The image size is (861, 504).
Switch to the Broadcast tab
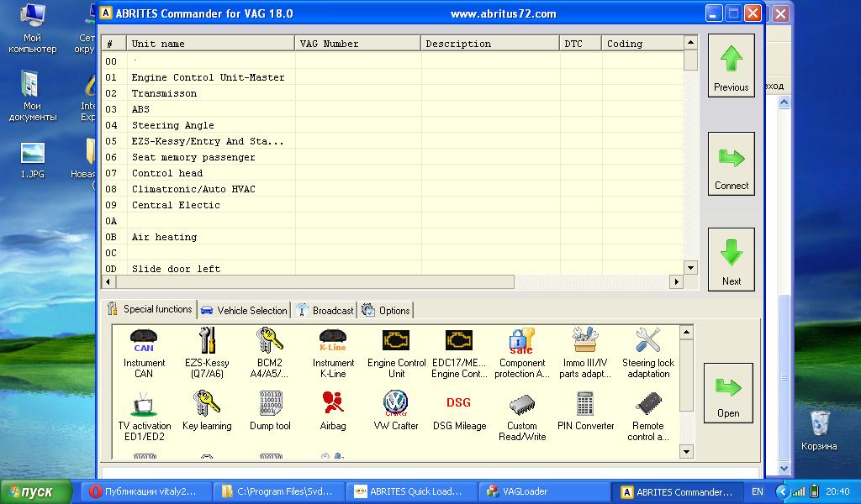click(325, 311)
